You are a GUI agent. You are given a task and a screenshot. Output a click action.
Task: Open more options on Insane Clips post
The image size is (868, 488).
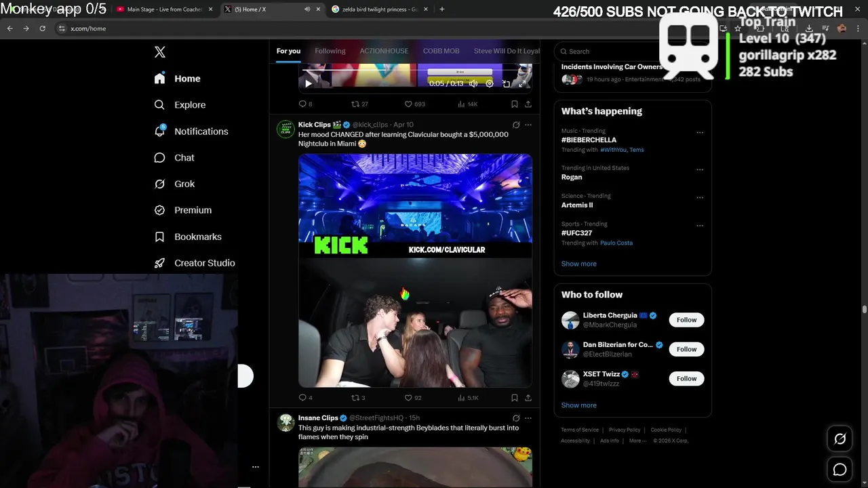click(x=528, y=418)
